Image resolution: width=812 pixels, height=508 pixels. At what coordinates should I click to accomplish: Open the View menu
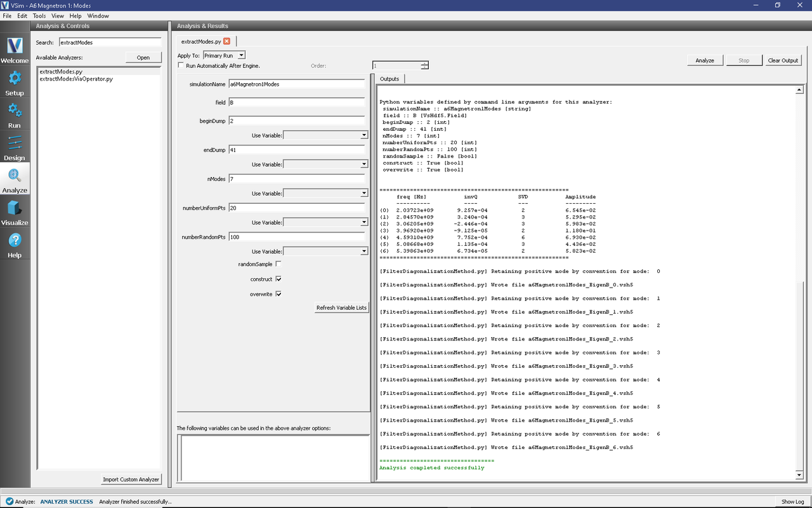pyautogui.click(x=57, y=16)
